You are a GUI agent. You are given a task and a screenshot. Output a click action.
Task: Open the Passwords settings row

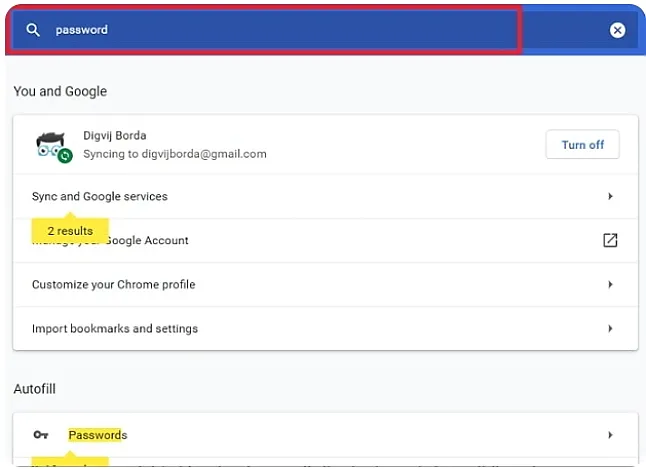(325, 435)
